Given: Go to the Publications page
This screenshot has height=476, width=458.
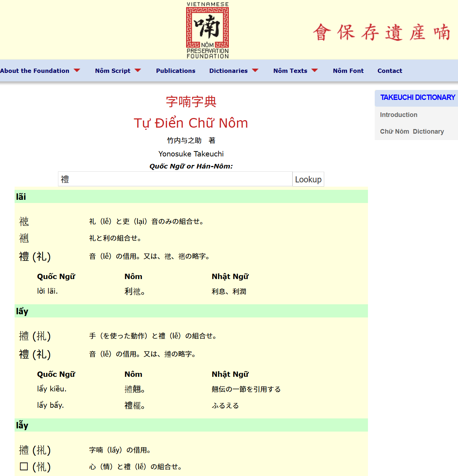Looking at the screenshot, I should (175, 71).
